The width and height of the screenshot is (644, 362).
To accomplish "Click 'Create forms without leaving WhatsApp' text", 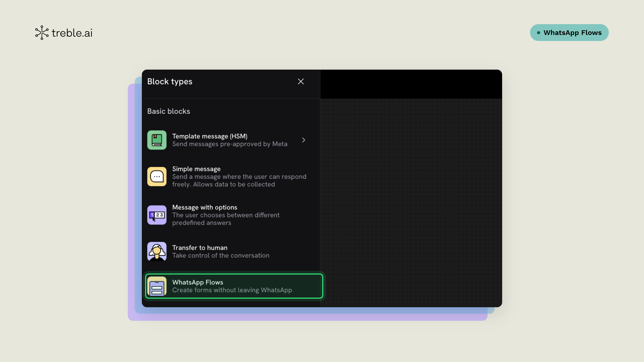I will click(x=232, y=290).
